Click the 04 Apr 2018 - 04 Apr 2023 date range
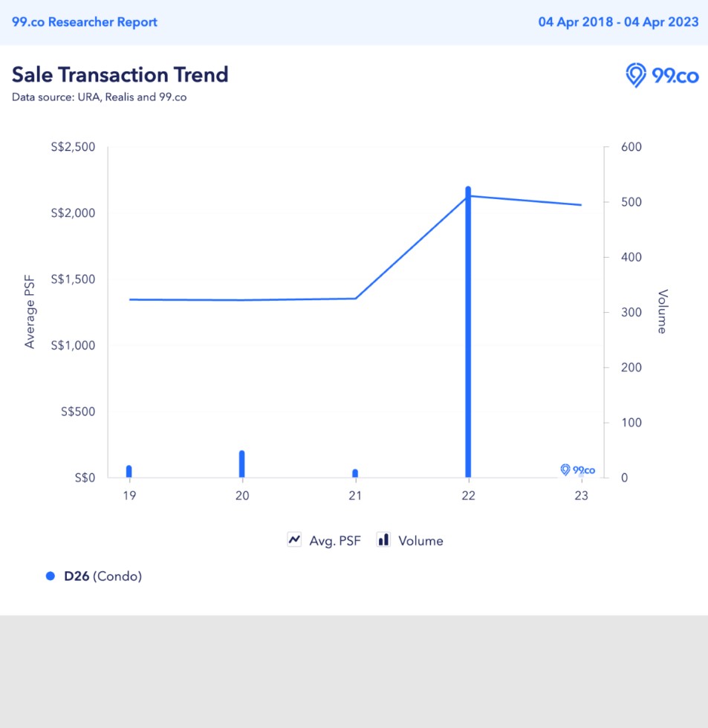This screenshot has height=728, width=708. coord(618,22)
